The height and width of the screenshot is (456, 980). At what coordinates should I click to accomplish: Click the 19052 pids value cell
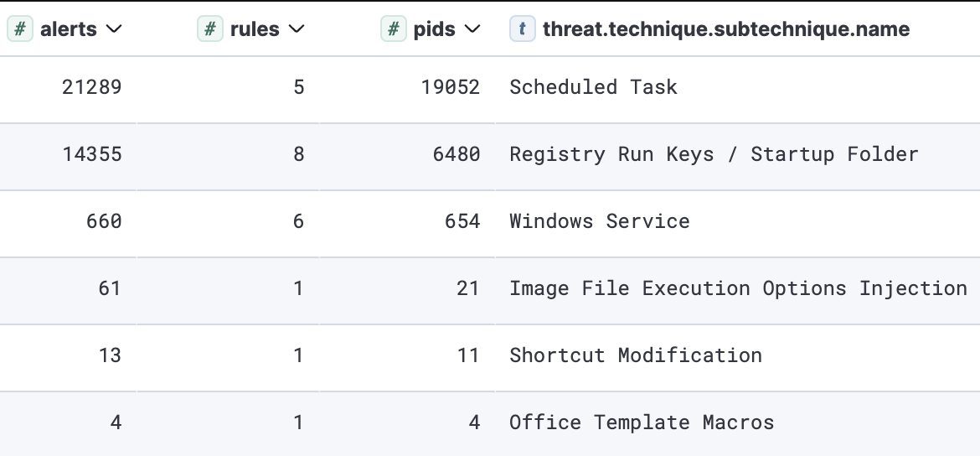[x=450, y=87]
